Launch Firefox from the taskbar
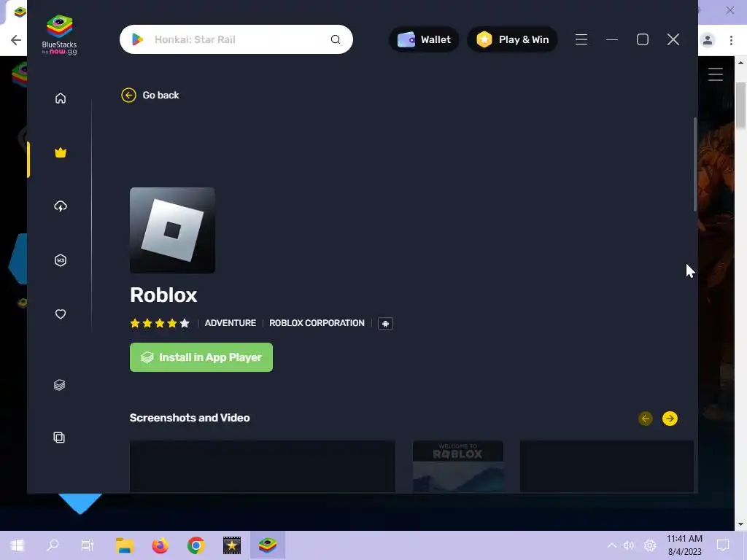 tap(160, 545)
